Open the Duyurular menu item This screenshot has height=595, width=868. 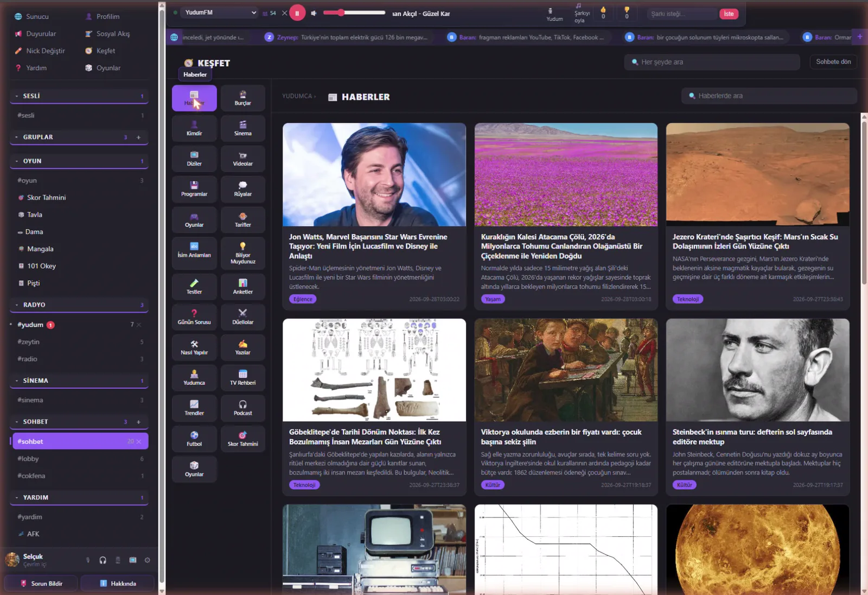pyautogui.click(x=35, y=34)
